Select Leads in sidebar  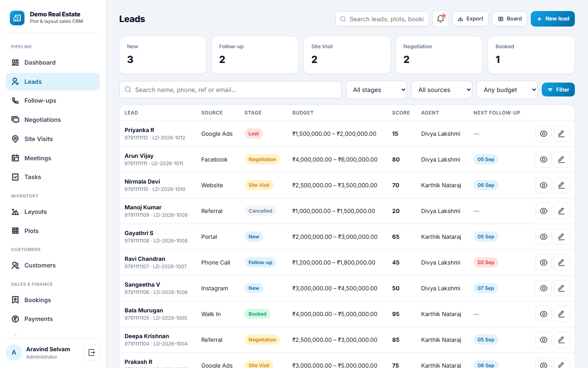[53, 82]
